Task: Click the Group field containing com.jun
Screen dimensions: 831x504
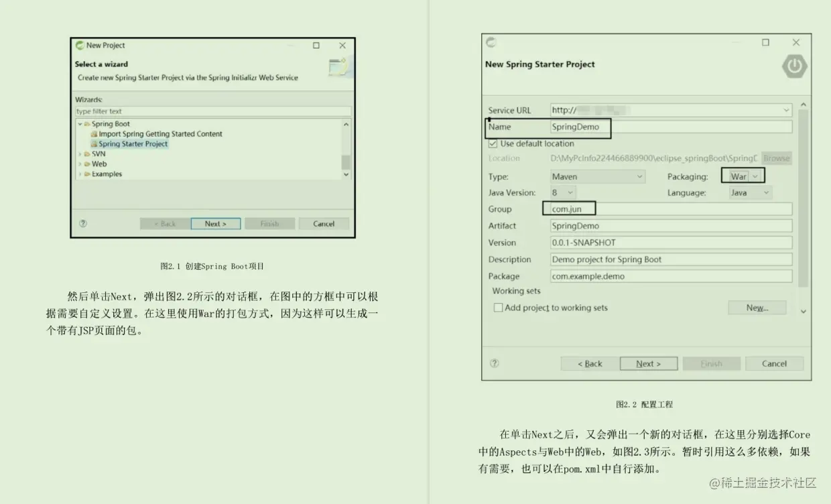Action: [x=671, y=209]
